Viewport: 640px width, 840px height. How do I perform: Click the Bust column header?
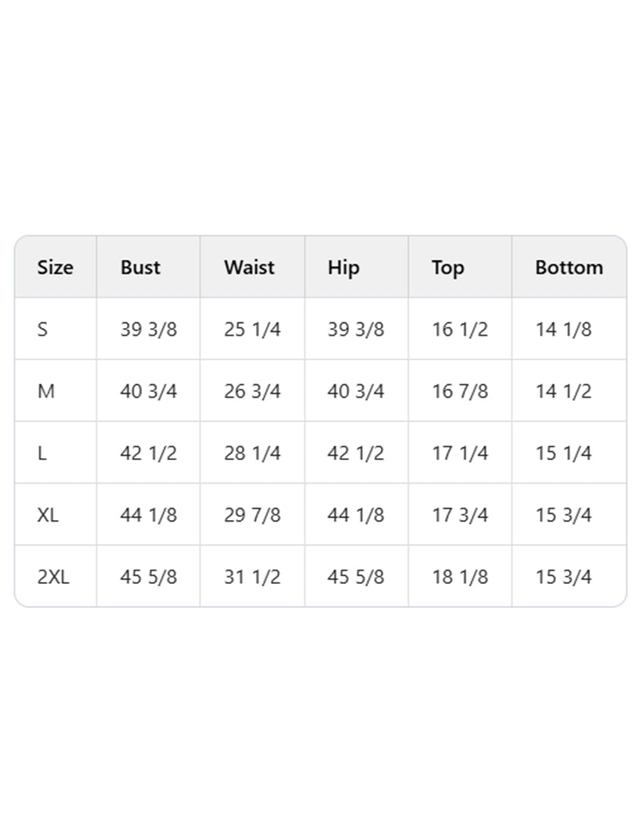[141, 267]
